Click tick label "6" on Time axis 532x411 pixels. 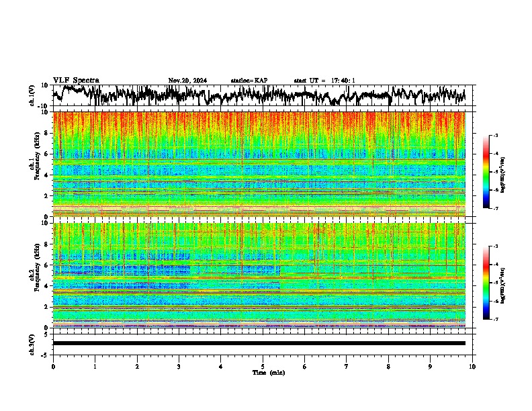pos(305,367)
